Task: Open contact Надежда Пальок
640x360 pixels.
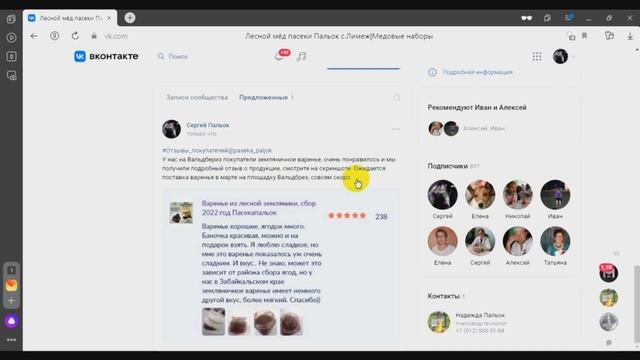Action: tap(480, 315)
